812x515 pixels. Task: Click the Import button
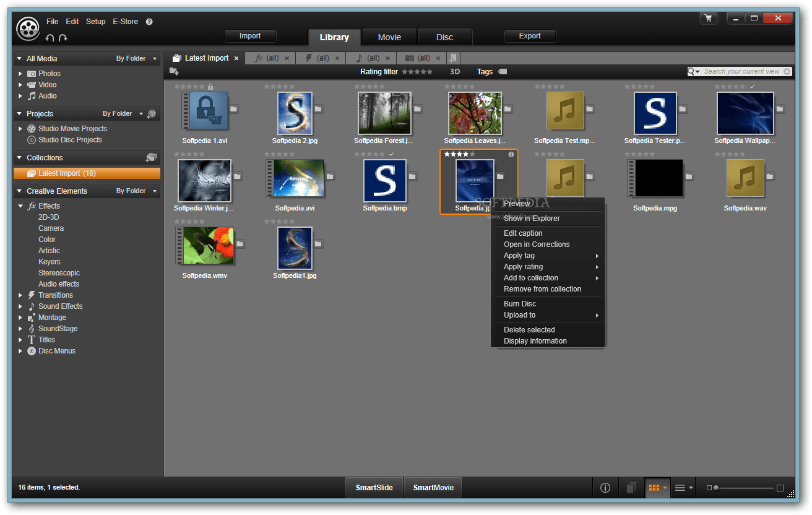tap(250, 36)
